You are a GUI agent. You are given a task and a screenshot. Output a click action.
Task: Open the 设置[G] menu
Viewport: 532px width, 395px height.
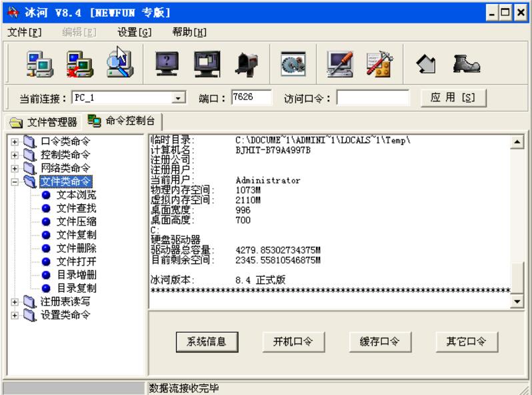[x=135, y=32]
